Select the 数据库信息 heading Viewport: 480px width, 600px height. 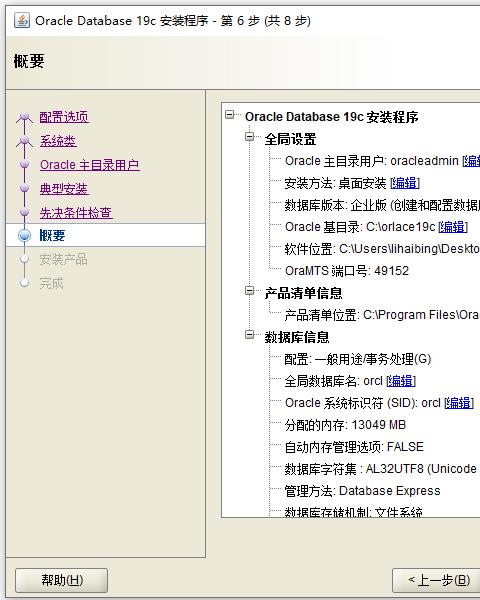pyautogui.click(x=297, y=338)
